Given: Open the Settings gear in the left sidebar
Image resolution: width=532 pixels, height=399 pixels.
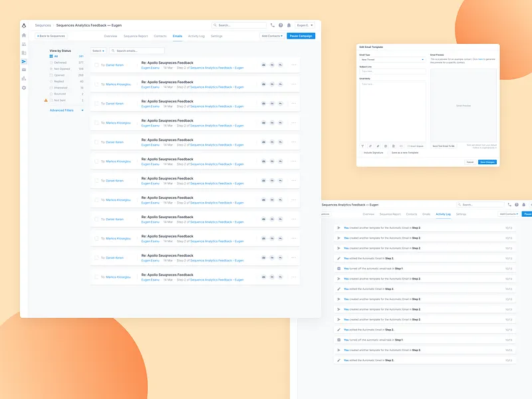Looking at the screenshot, I should pyautogui.click(x=25, y=88).
